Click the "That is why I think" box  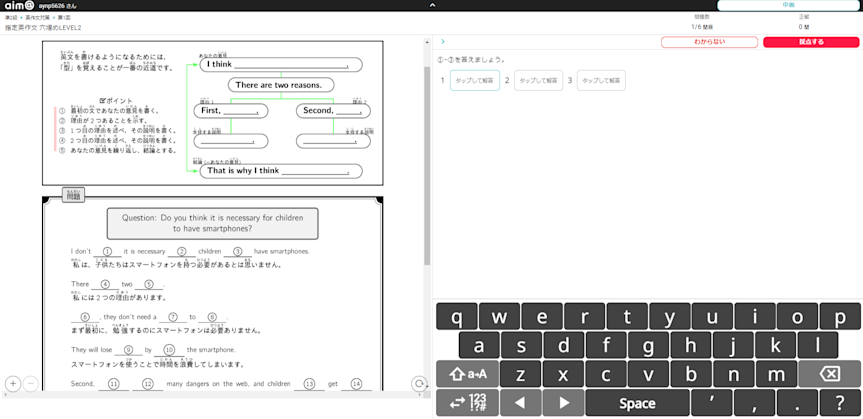pyautogui.click(x=281, y=171)
